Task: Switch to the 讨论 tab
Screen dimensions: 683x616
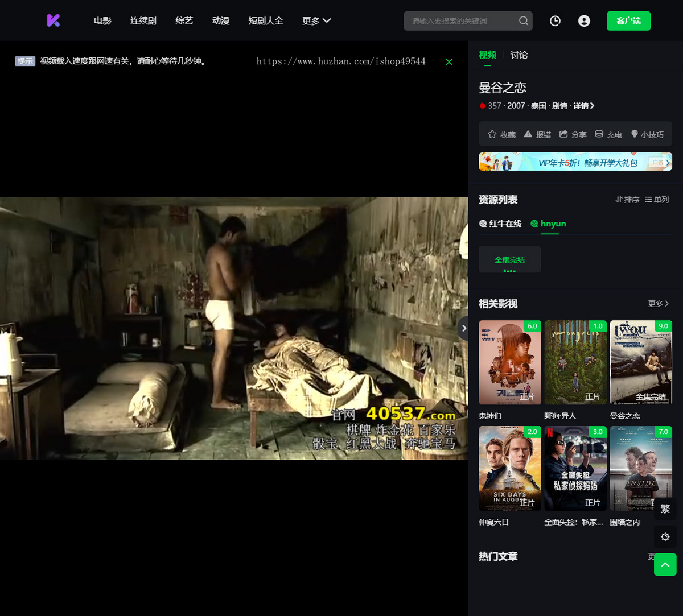Action: tap(519, 55)
